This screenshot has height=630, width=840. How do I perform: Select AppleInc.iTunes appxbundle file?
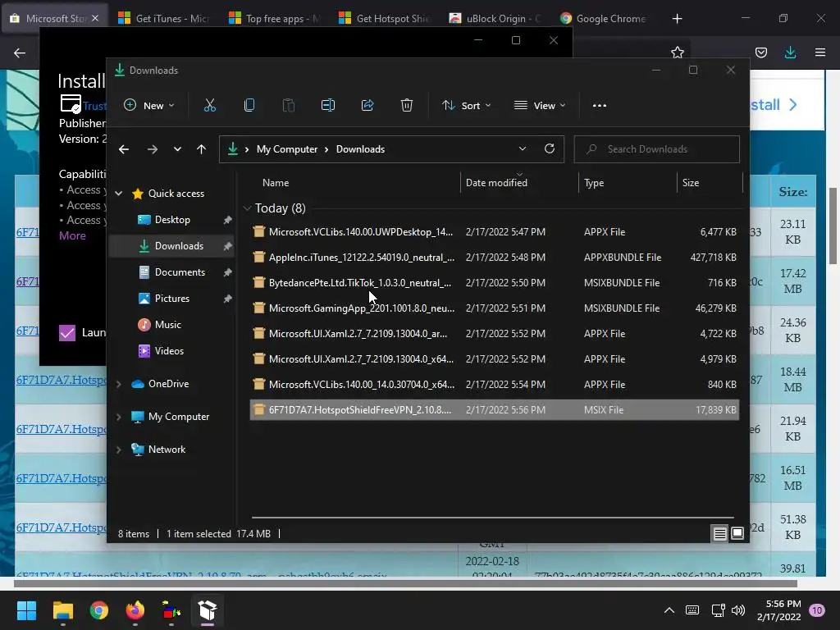(x=495, y=257)
